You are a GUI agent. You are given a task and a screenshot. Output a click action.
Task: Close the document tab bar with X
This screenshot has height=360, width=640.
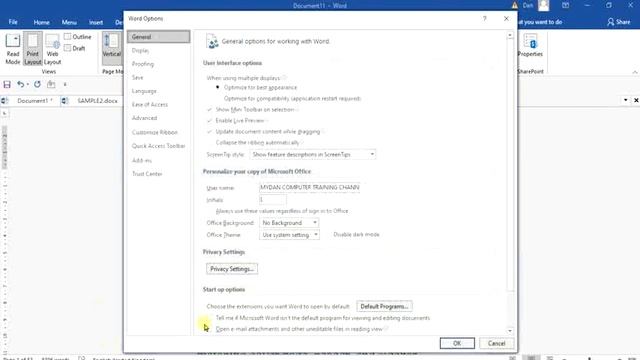(636, 100)
